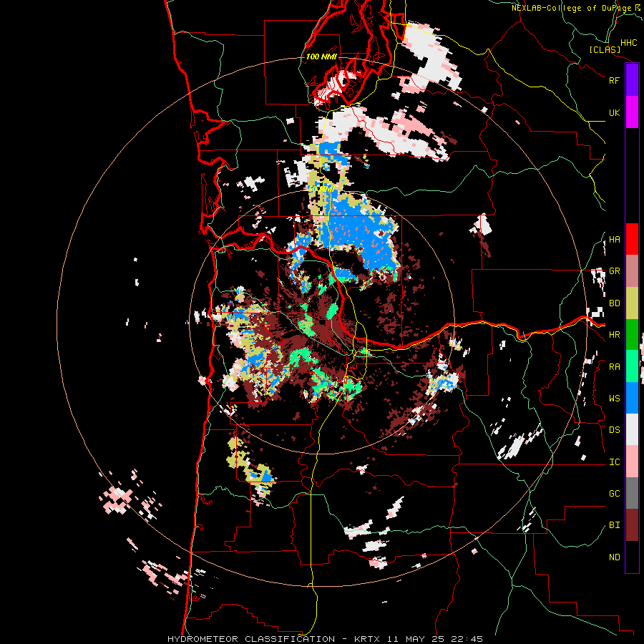Click the HA red legend swatch
Viewport: 644px width, 644px height.
coord(632,239)
